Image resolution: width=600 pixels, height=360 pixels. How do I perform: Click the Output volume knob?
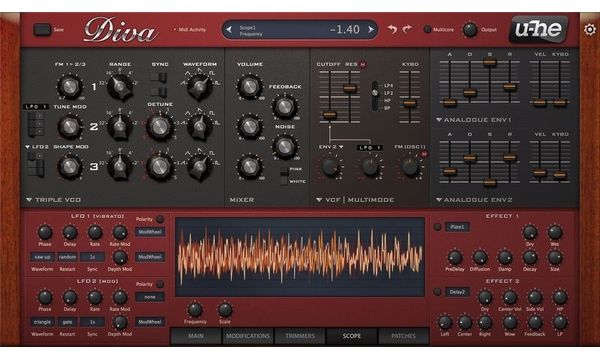[x=470, y=29]
